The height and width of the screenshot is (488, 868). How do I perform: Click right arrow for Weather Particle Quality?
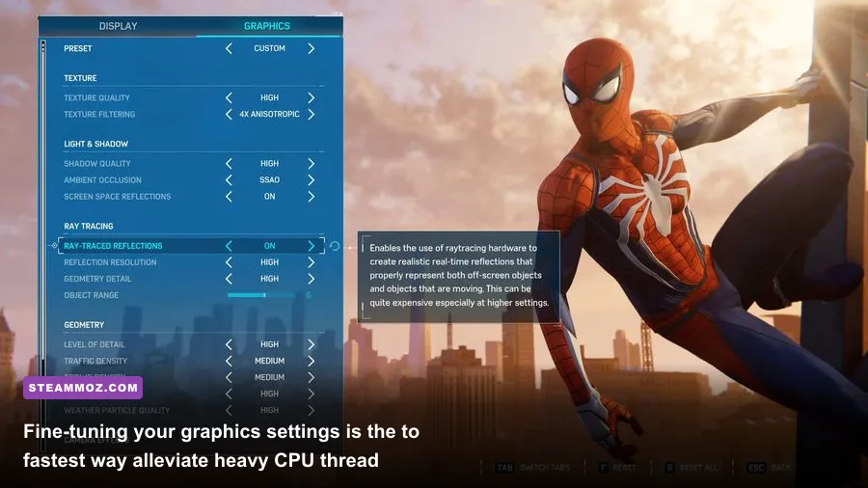(312, 411)
